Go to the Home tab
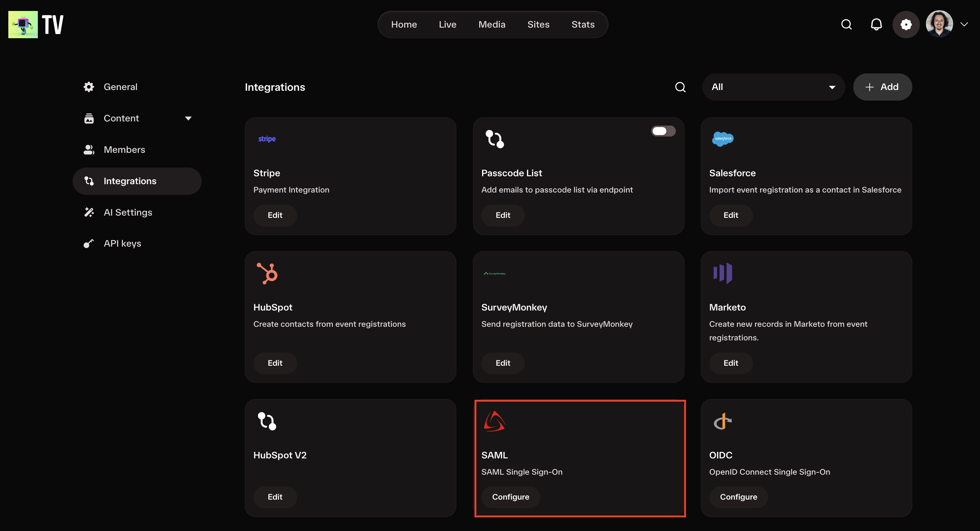Image resolution: width=980 pixels, height=531 pixels. 404,24
